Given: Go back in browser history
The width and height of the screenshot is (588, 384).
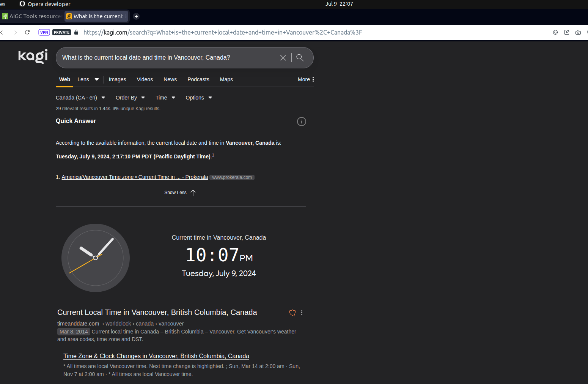Looking at the screenshot, I should point(2,32).
